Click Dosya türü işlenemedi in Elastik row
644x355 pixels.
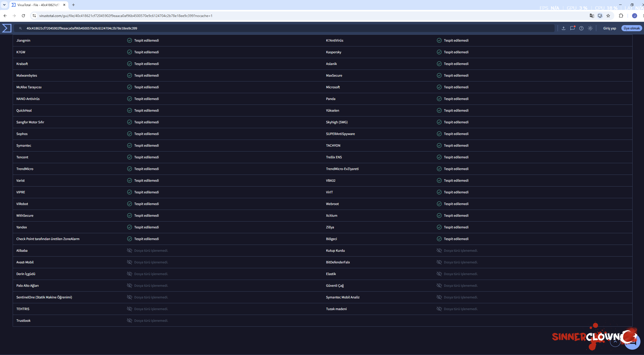pos(461,274)
